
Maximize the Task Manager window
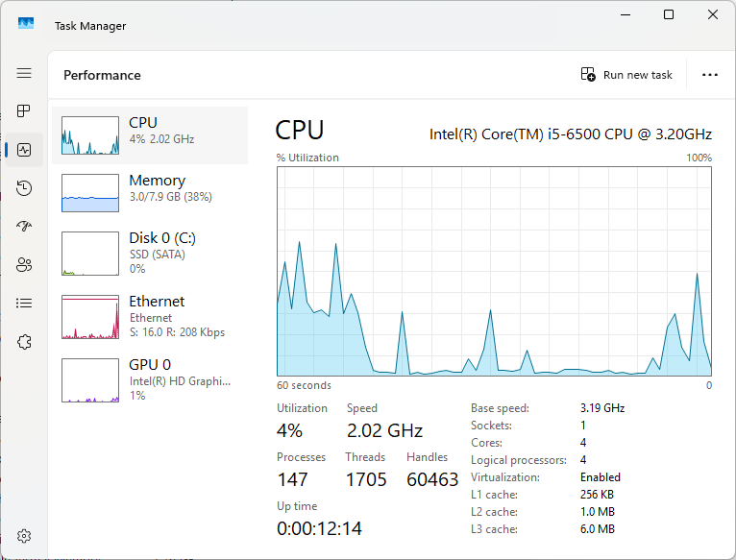click(x=669, y=14)
